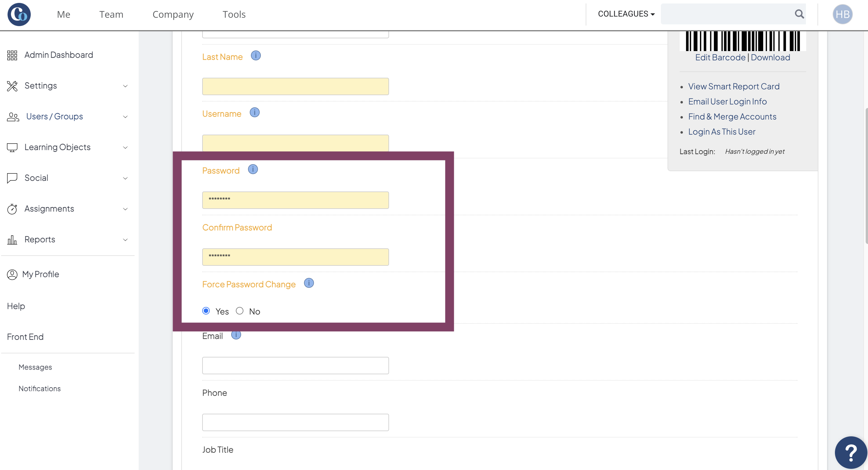868x470 pixels.
Task: Click Login As This User
Action: pos(721,132)
